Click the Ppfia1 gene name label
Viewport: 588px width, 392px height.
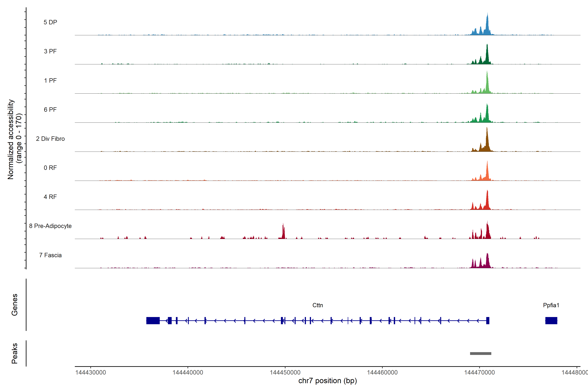point(551,305)
